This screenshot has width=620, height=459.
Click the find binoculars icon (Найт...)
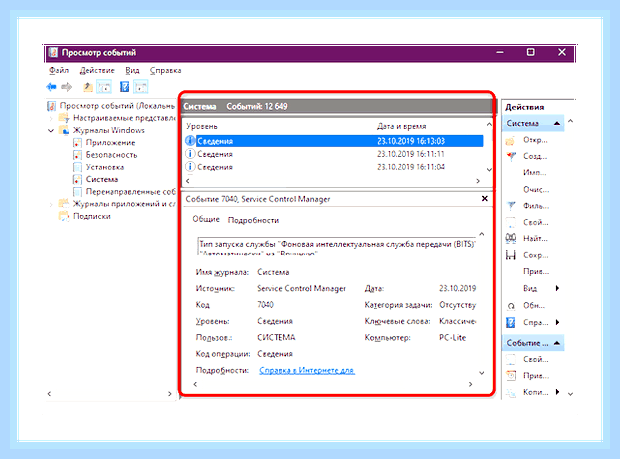[511, 238]
